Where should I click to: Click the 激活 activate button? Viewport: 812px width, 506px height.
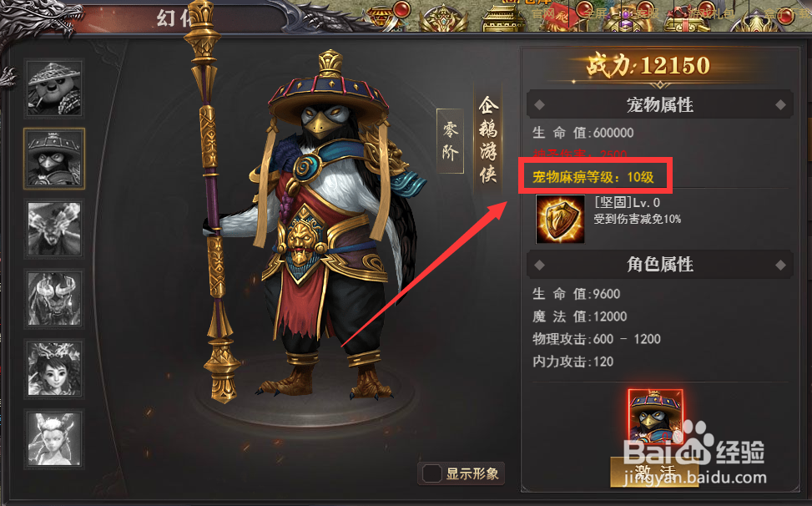(x=654, y=473)
